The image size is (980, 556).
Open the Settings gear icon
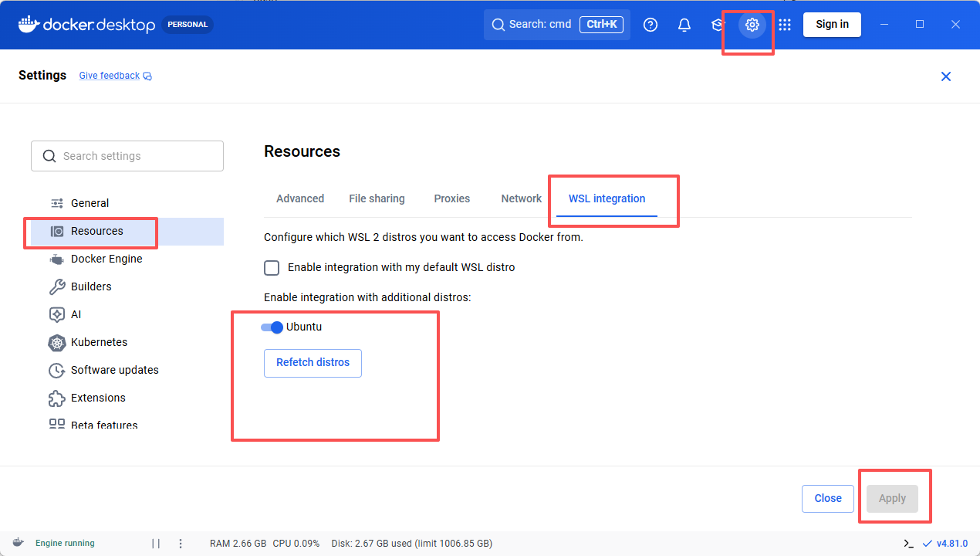752,25
